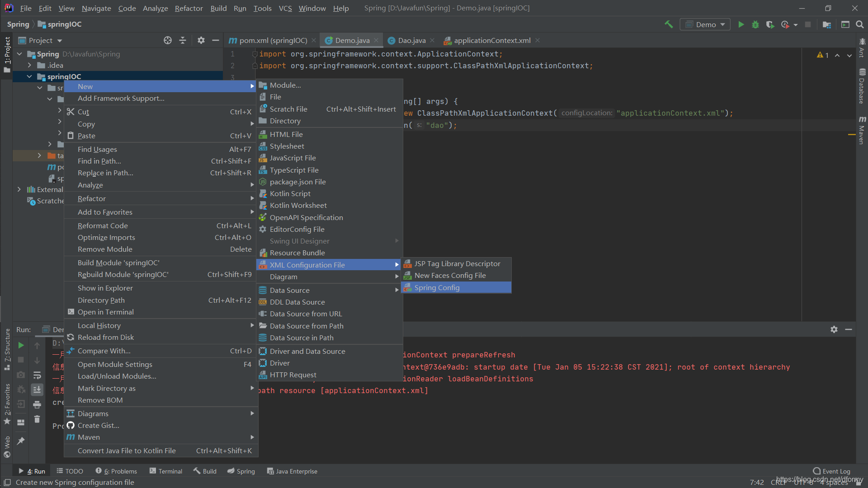Open the Event Log
Viewport: 868px width, 488px height.
point(831,471)
